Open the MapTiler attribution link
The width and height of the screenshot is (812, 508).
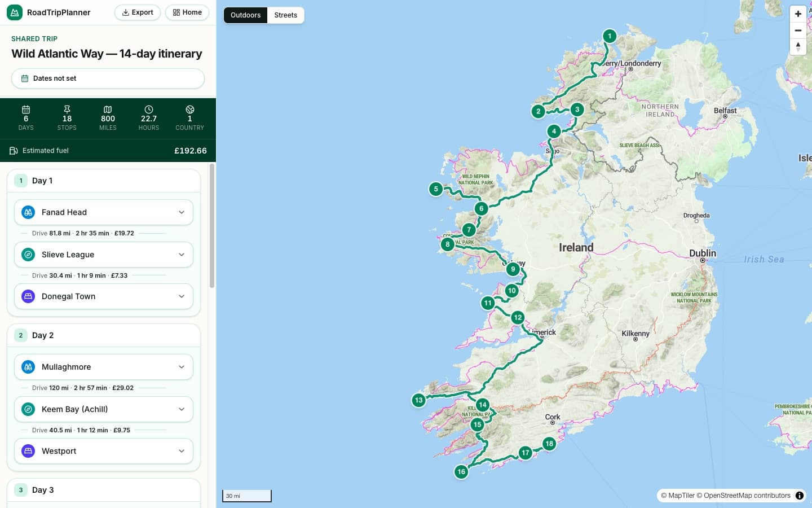(677, 496)
